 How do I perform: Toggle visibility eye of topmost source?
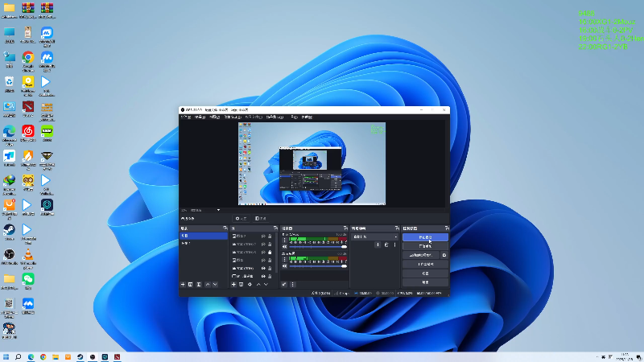[263, 237]
